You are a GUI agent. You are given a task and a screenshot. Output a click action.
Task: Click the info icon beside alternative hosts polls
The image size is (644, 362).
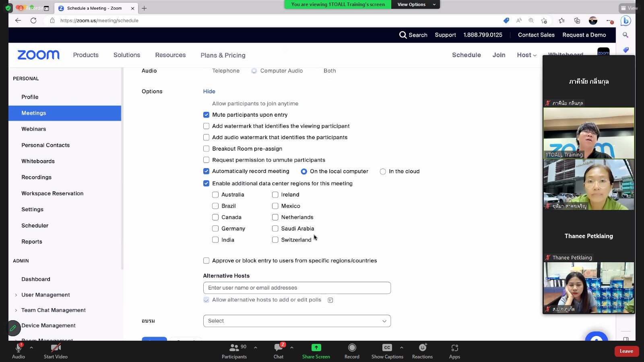pos(330,300)
